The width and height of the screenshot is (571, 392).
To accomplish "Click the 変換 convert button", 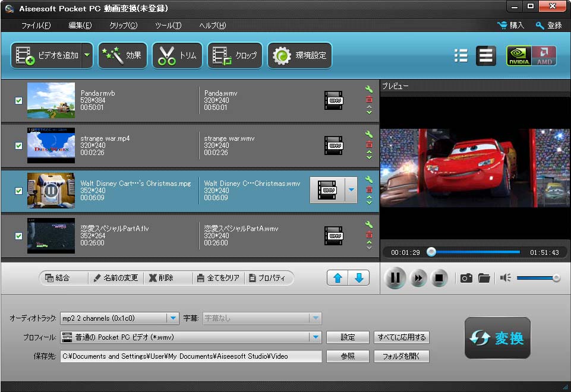I will click(497, 338).
